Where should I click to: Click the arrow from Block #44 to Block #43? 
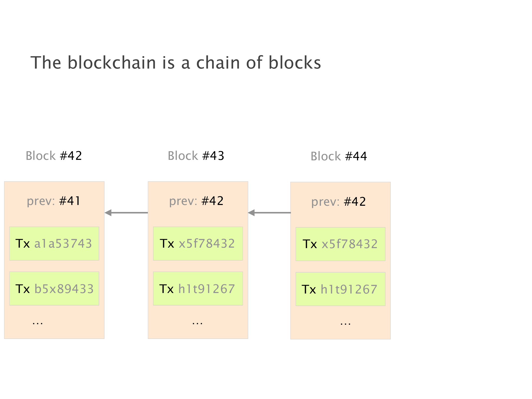[269, 213]
